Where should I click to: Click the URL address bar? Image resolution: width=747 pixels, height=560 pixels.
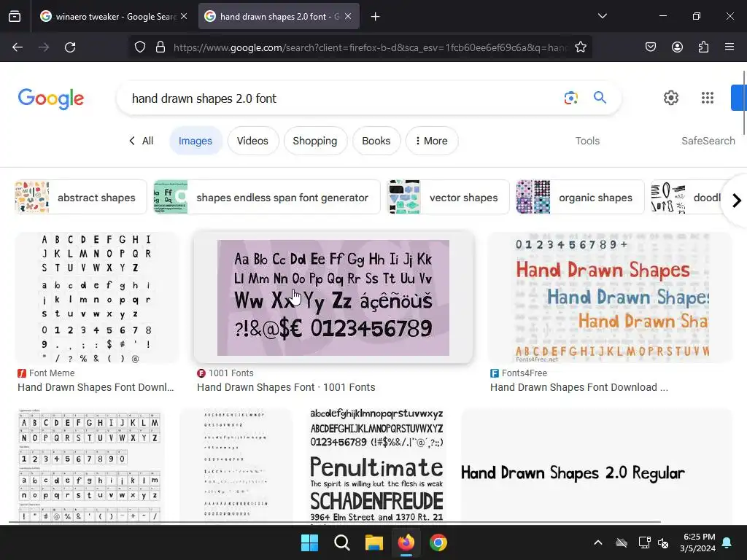(369, 47)
